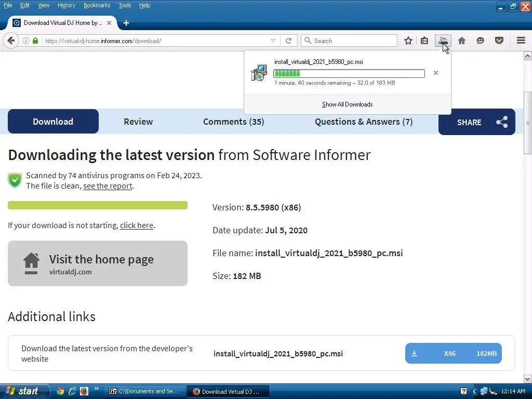Open the Tools menu
Viewport: 532px width, 399px height.
coord(125,5)
